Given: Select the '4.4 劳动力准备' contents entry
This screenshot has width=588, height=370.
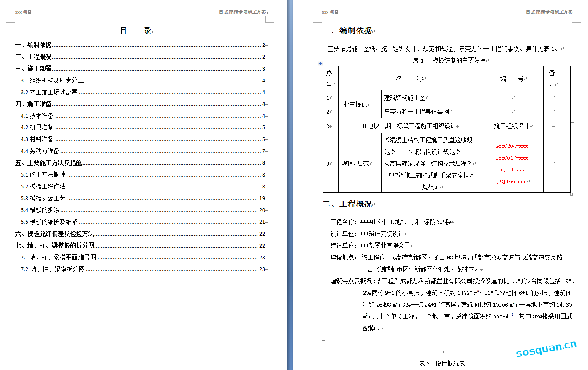Looking at the screenshot, I should tap(40, 151).
